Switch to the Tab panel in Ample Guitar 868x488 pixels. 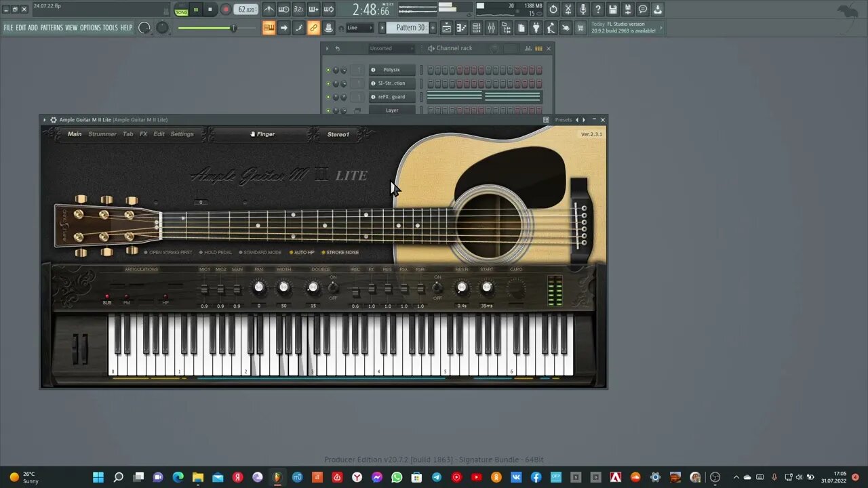127,134
